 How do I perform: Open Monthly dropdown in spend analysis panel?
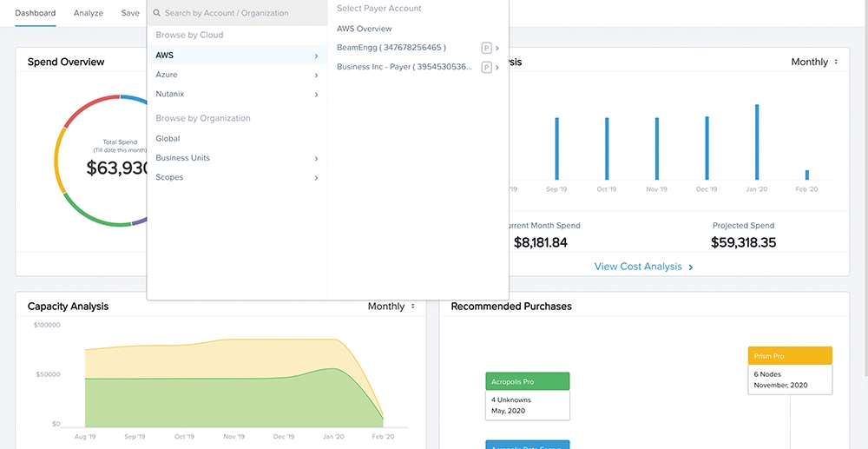[x=814, y=62]
